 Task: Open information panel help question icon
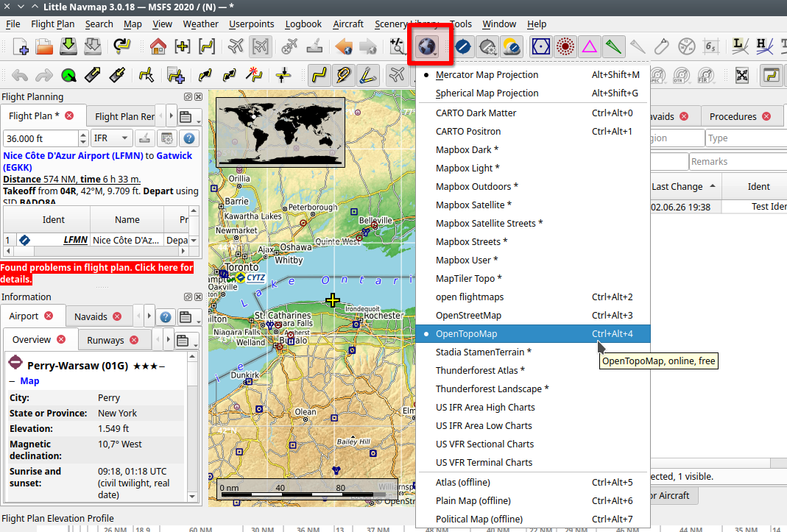(x=165, y=317)
